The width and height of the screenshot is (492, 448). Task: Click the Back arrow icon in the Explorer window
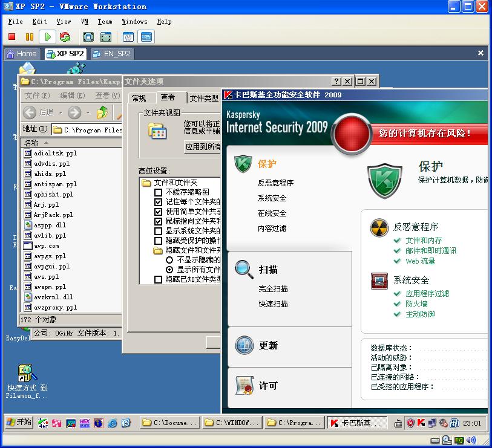(x=30, y=112)
